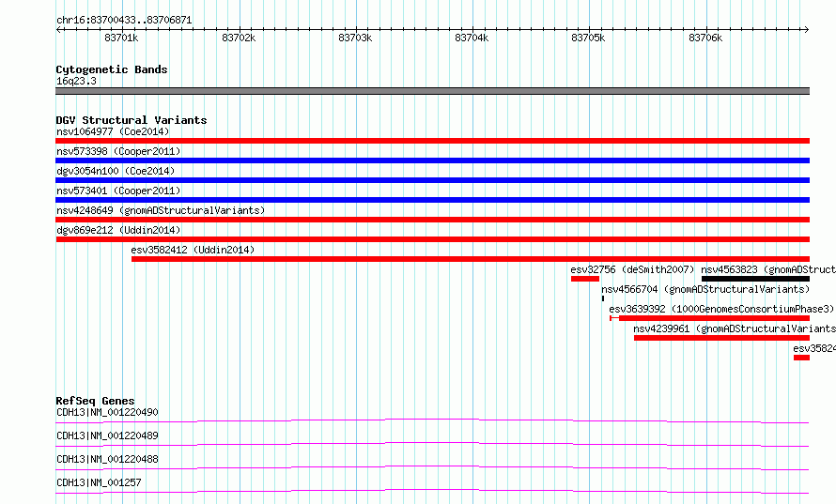Image resolution: width=836 pixels, height=504 pixels.
Task: Open the Cytogenetic Bands track heading
Action: pos(112,69)
